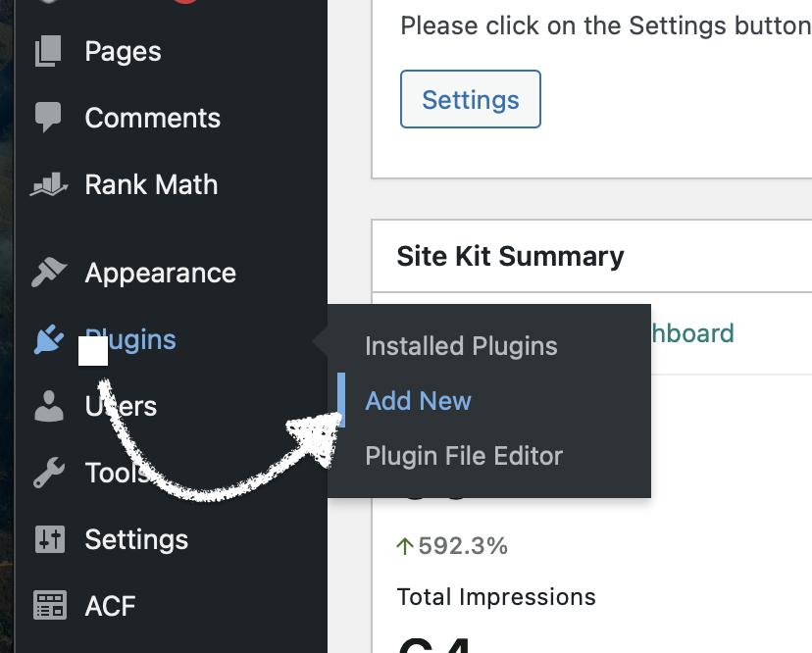The image size is (812, 653).
Task: Follow the dashboard link in Site Kit Summary
Action: coord(693,333)
